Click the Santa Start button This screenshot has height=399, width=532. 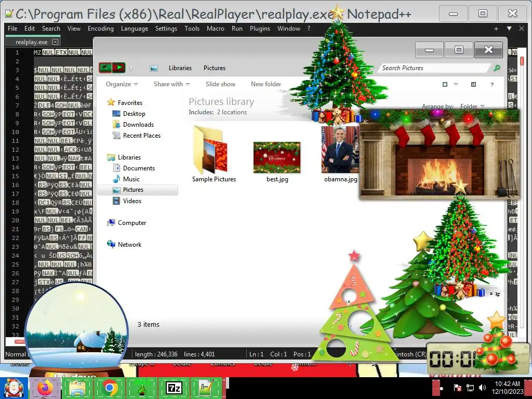14,388
